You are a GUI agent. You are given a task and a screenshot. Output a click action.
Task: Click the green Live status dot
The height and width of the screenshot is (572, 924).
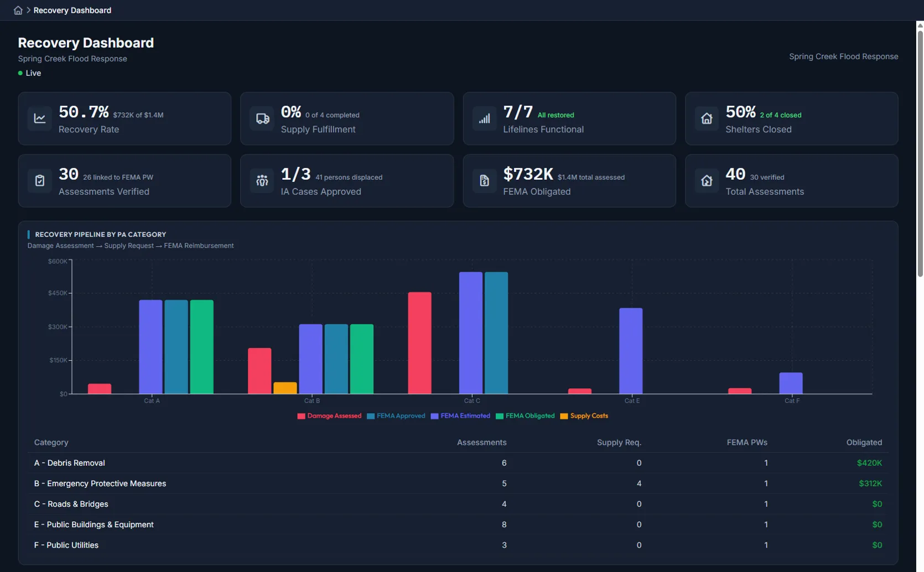[x=20, y=73]
